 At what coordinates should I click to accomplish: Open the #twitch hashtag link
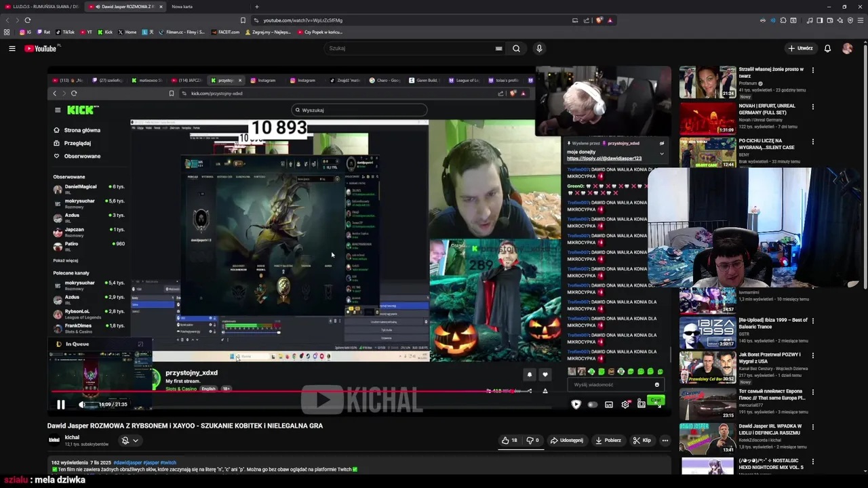[x=168, y=462]
